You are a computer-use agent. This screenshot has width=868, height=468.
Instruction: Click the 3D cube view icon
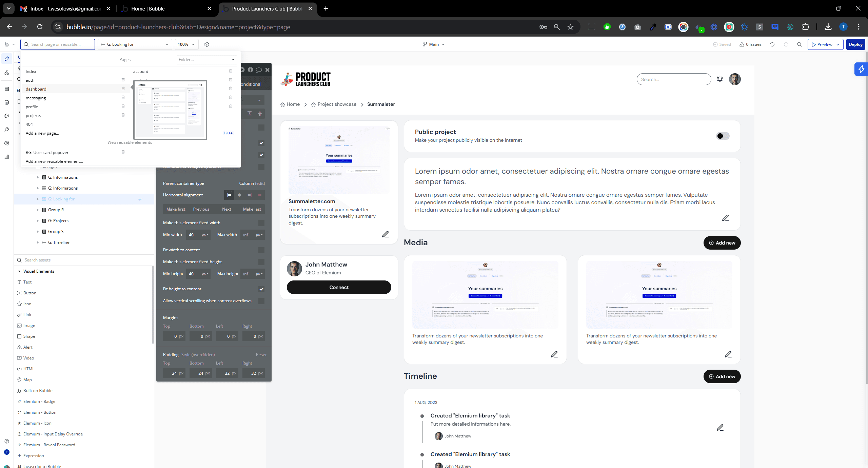[x=207, y=44]
